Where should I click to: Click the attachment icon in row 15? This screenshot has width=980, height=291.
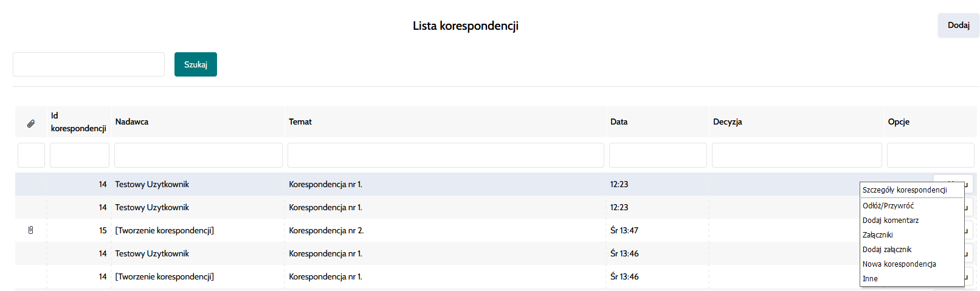[30, 230]
